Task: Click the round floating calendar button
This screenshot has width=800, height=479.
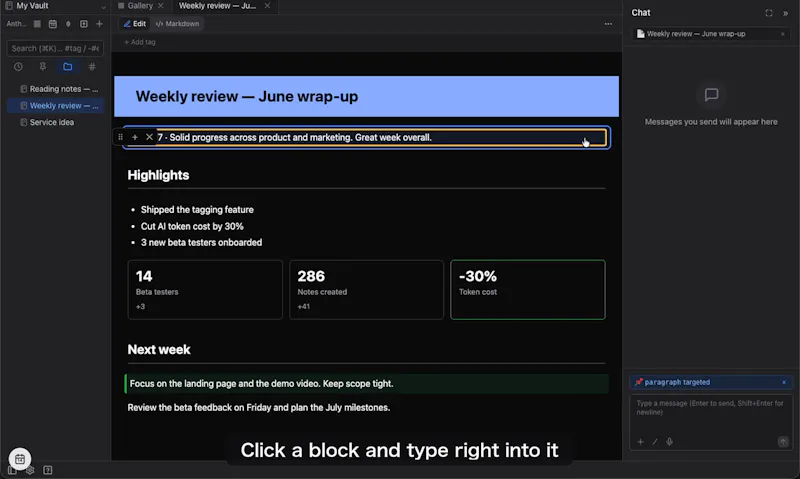Action: [20, 459]
